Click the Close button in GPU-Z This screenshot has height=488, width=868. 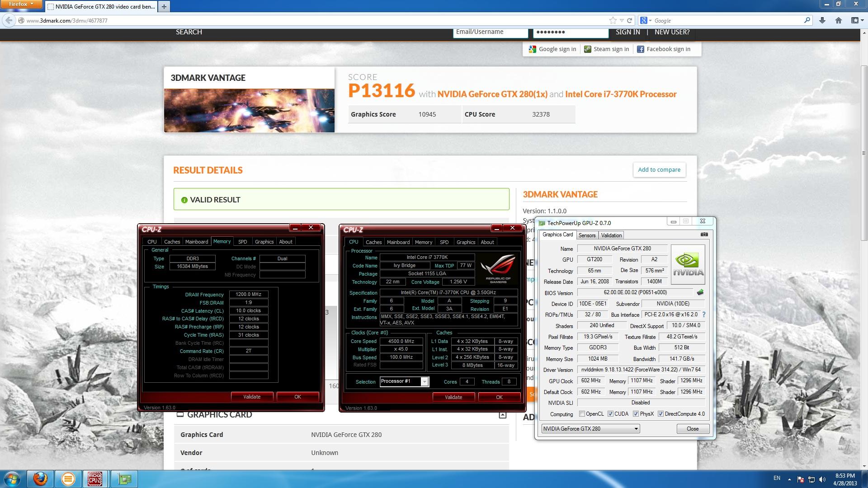[x=693, y=429]
